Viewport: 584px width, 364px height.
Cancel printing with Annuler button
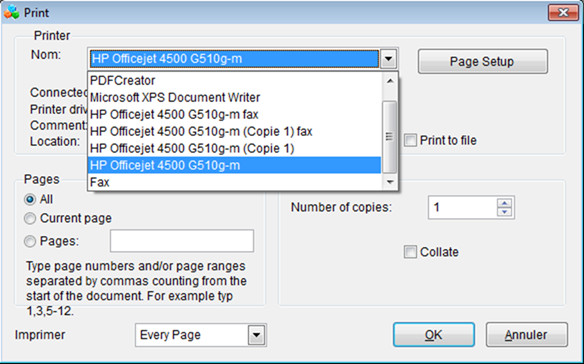coord(527,335)
